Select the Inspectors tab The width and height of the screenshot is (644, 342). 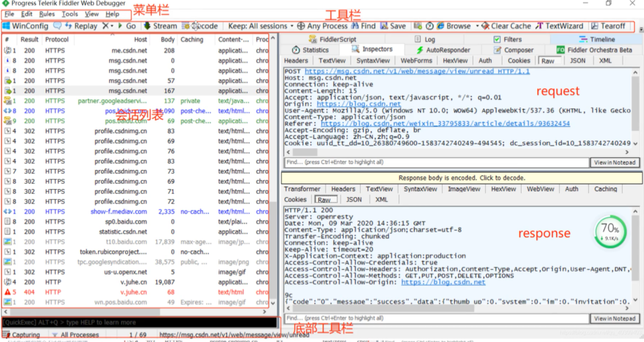pyautogui.click(x=372, y=49)
